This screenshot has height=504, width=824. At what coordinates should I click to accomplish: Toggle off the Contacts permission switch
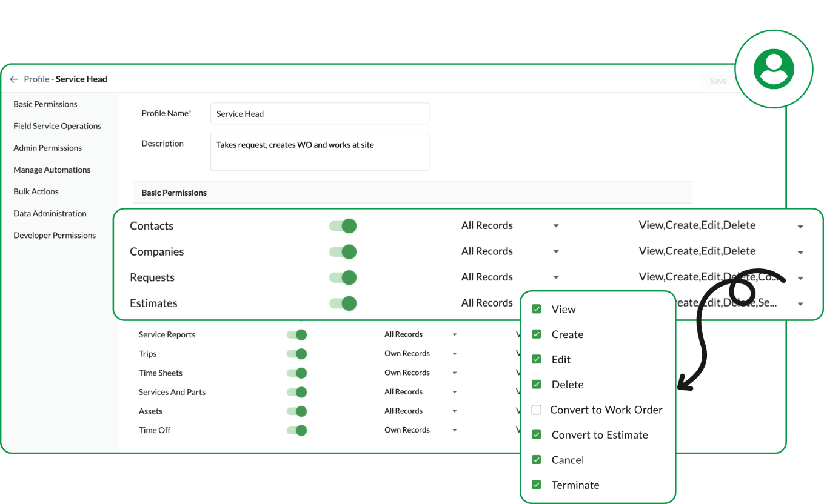point(343,225)
